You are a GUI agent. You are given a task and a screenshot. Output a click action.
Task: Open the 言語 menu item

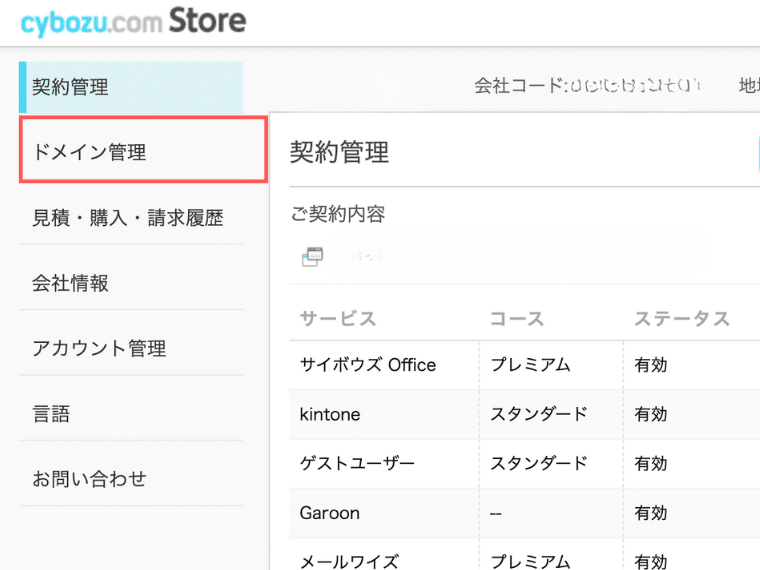click(131, 413)
